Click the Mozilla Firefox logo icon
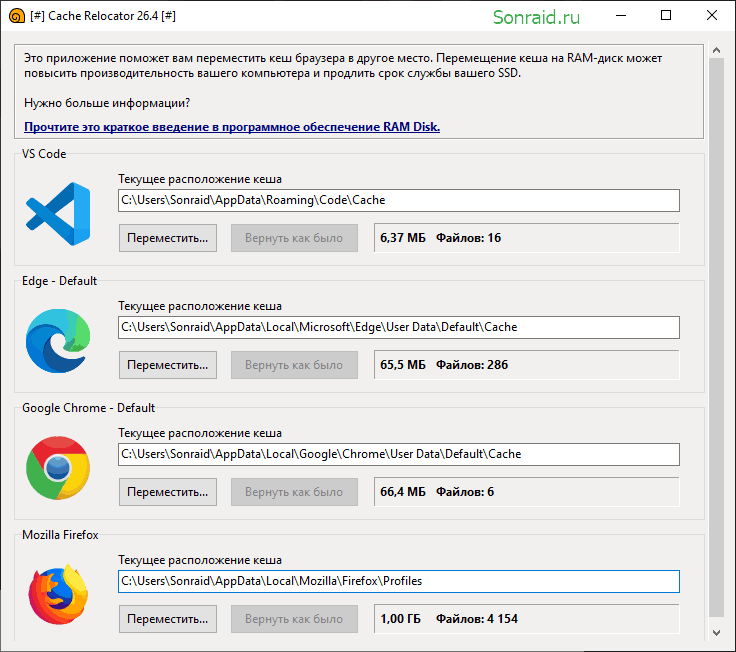This screenshot has height=652, width=736. (58, 595)
